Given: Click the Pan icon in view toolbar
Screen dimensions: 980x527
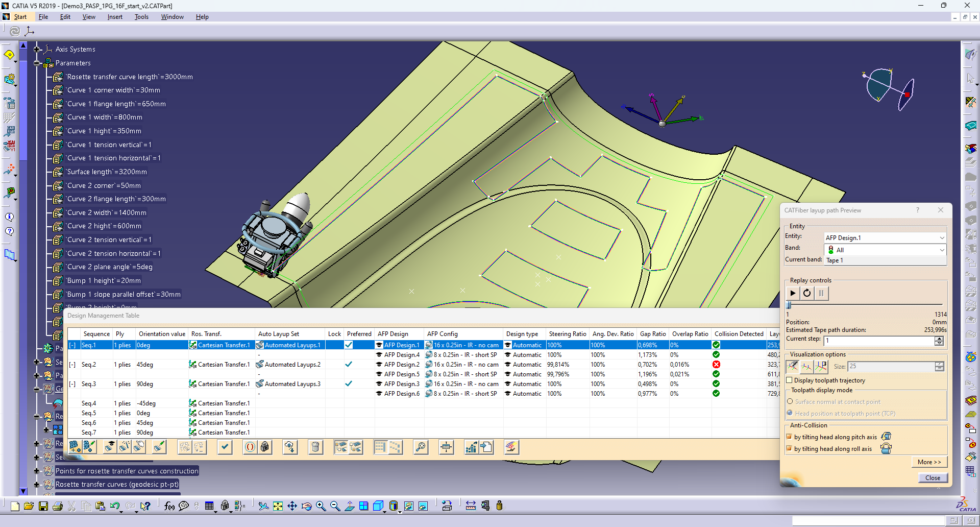Looking at the screenshot, I should click(x=292, y=506).
